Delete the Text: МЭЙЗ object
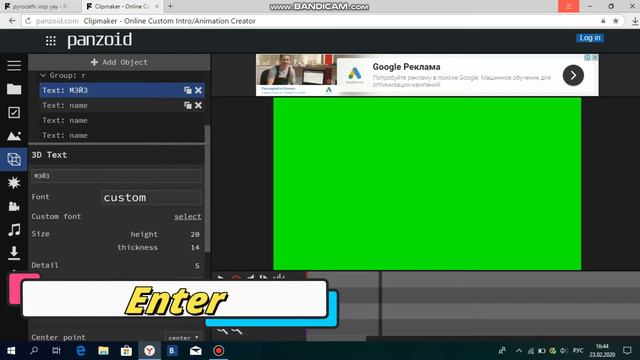 click(x=198, y=90)
